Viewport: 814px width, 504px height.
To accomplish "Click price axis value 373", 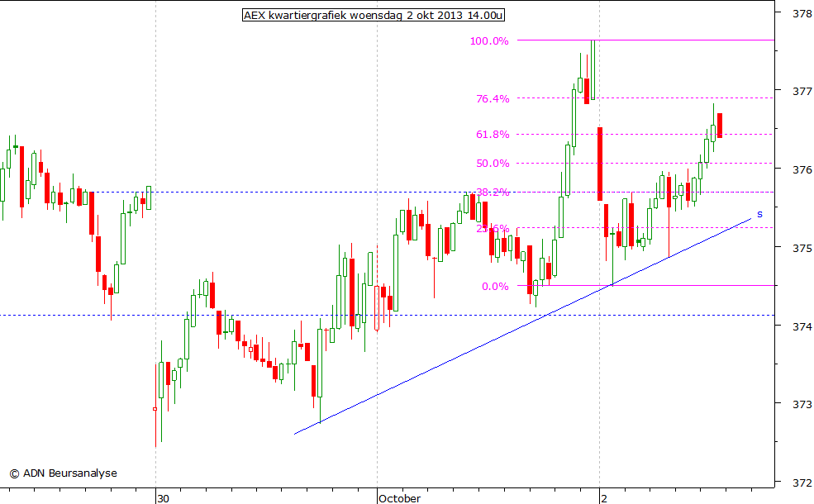I will pyautogui.click(x=802, y=404).
